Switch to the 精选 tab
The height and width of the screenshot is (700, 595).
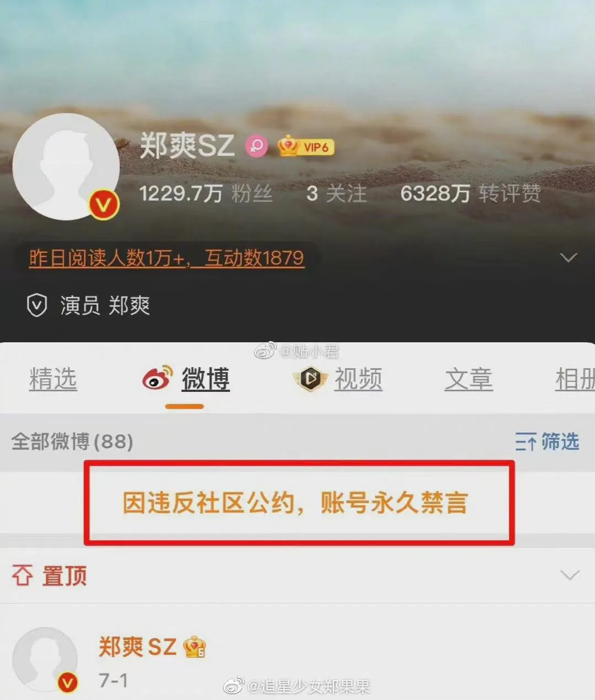pos(53,379)
